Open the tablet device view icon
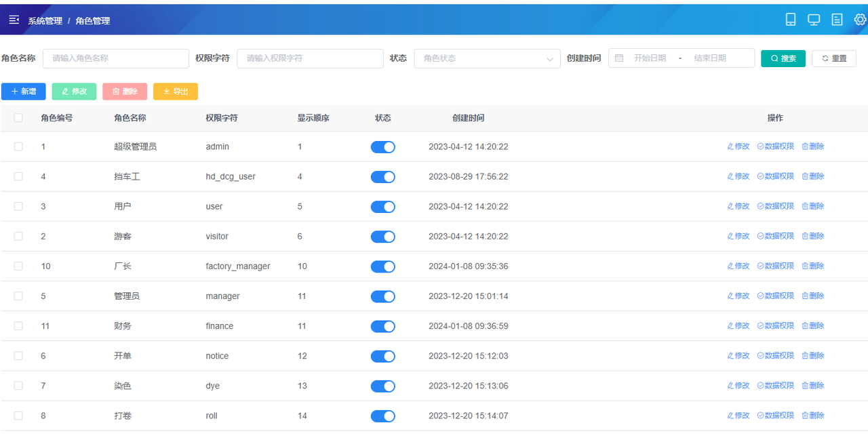This screenshot has width=868, height=440. 791,20
